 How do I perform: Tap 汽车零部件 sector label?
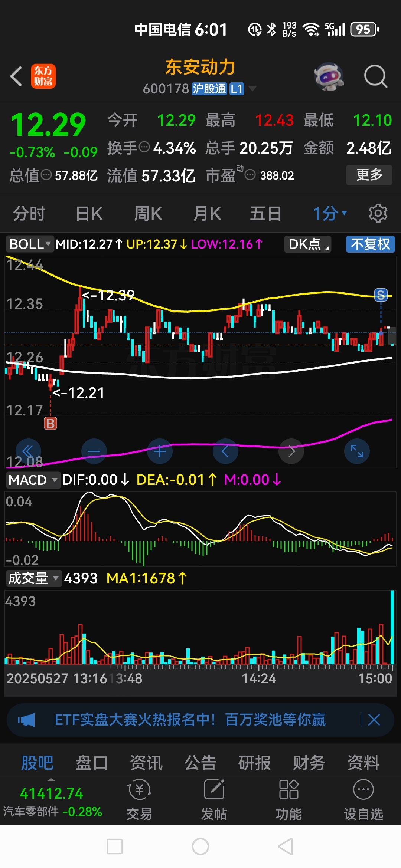[x=31, y=811]
